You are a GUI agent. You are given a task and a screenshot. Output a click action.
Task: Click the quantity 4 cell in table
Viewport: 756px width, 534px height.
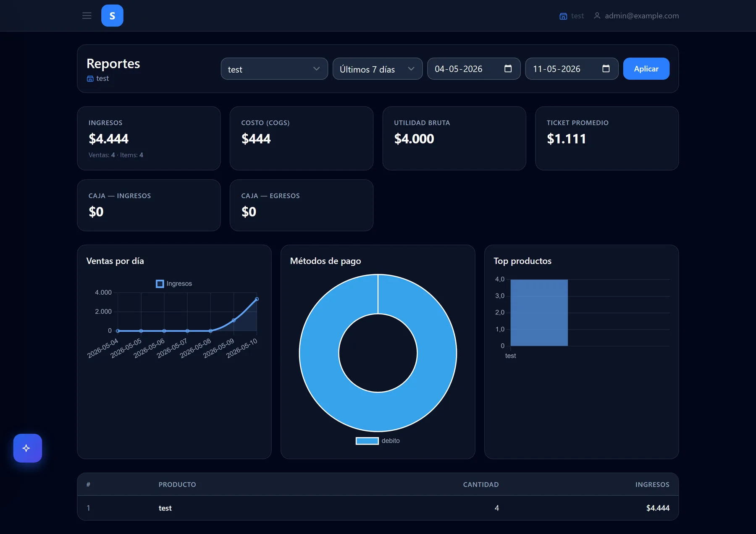point(496,508)
